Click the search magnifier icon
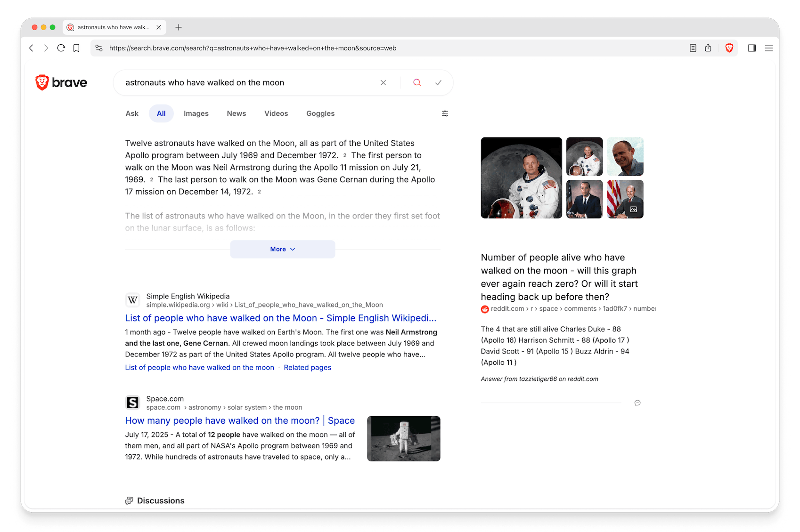 [416, 82]
